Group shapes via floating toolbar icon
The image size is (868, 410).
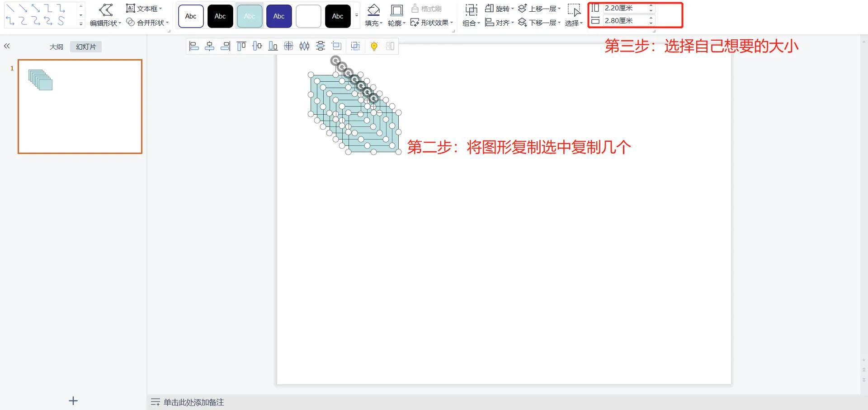tap(355, 46)
